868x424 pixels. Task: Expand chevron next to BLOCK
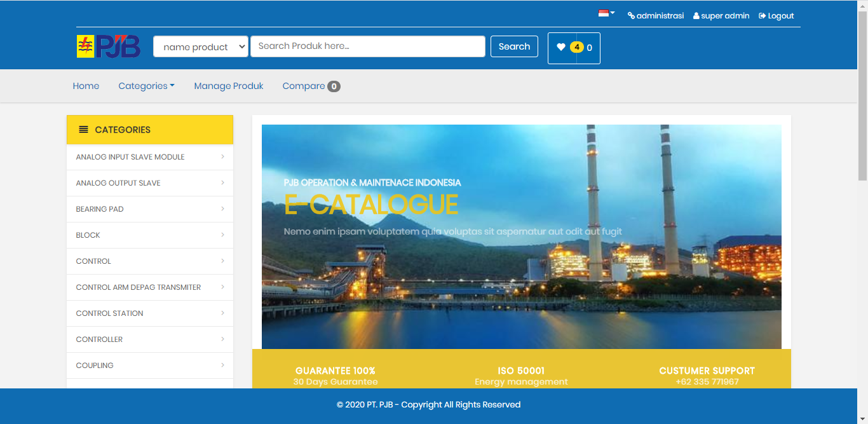point(222,235)
